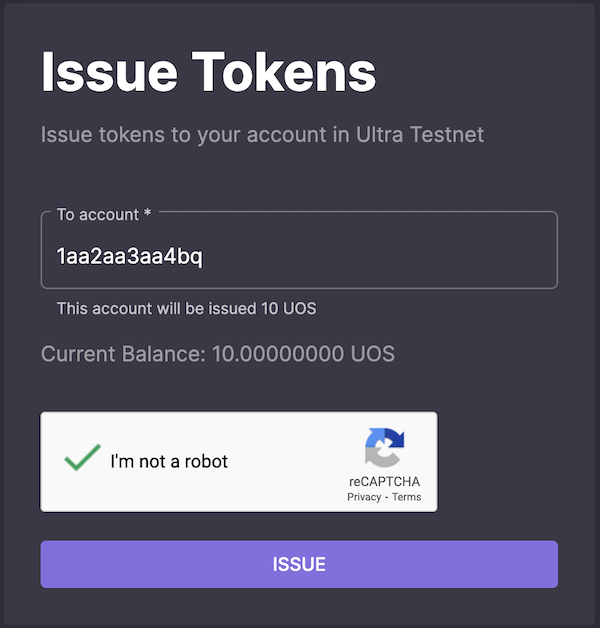Image resolution: width=600 pixels, height=628 pixels.
Task: Click the word Tokens in the title
Action: click(284, 72)
